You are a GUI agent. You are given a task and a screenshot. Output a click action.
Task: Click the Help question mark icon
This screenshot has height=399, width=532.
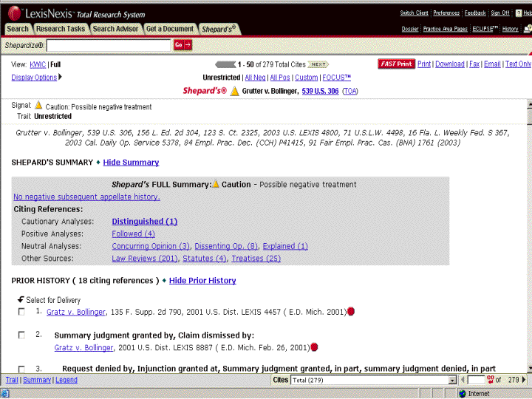(x=519, y=13)
